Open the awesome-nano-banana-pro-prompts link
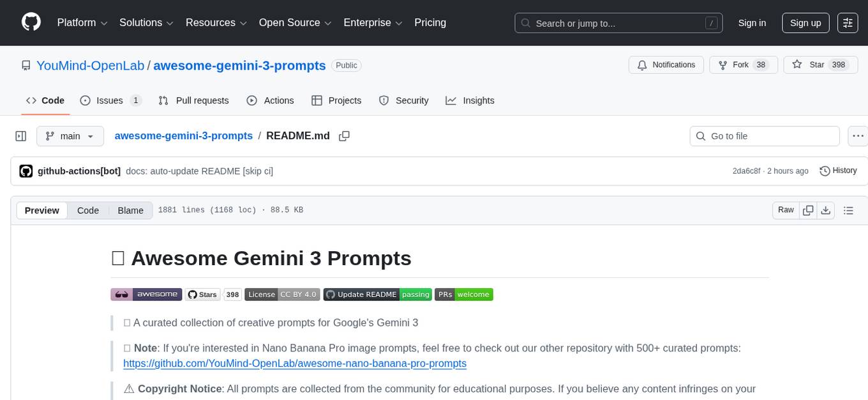 tap(294, 364)
